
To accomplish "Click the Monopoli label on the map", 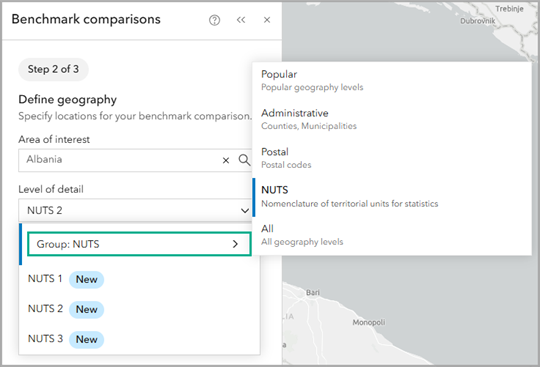I will [369, 323].
